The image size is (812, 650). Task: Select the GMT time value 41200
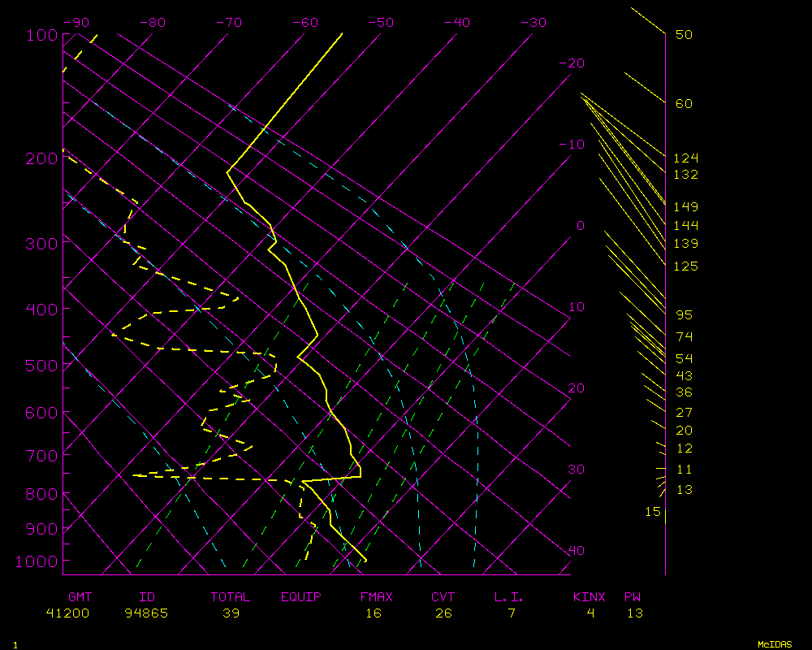(68, 613)
